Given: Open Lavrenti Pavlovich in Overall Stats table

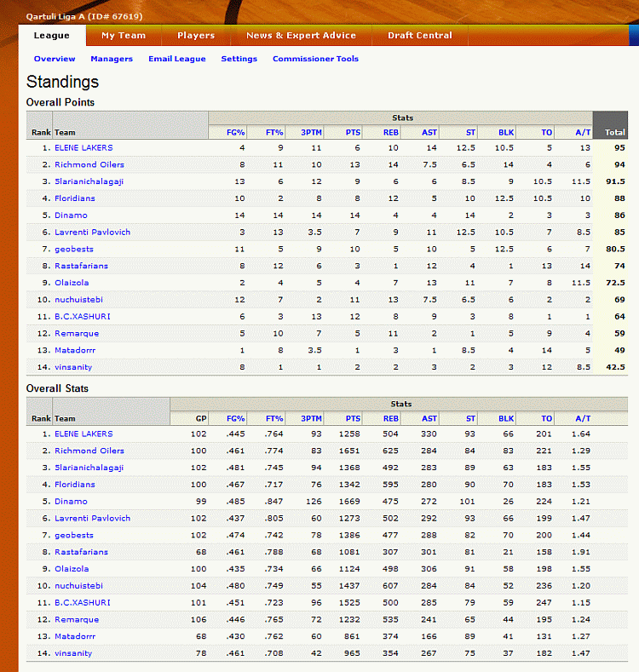Looking at the screenshot, I should (x=92, y=519).
